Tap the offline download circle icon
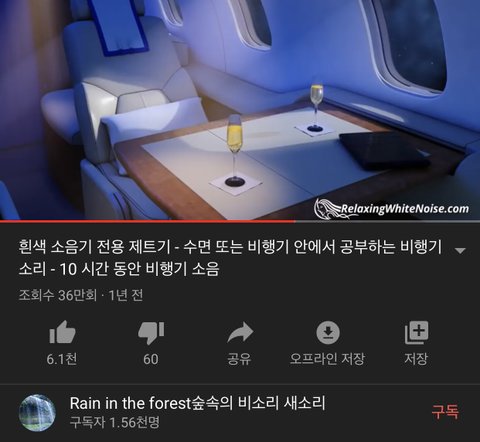Screen dimensions: 480x442 tap(328, 332)
